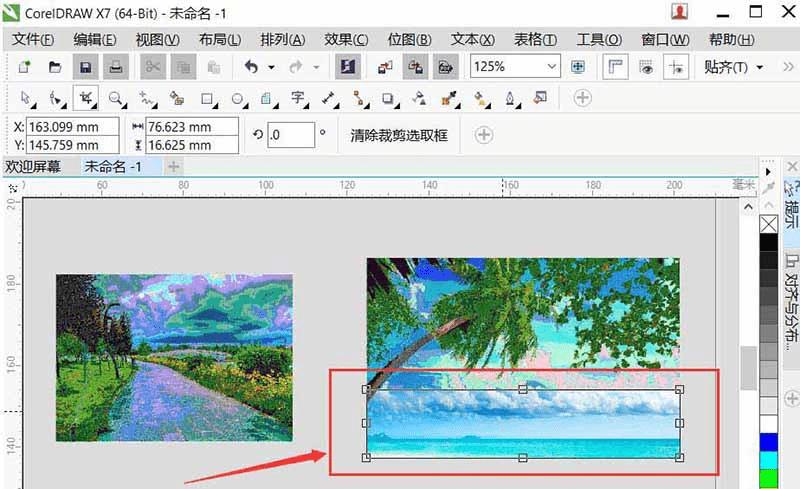The image size is (800, 489).
Task: Select the Parallel Dimension tool
Action: click(x=328, y=98)
